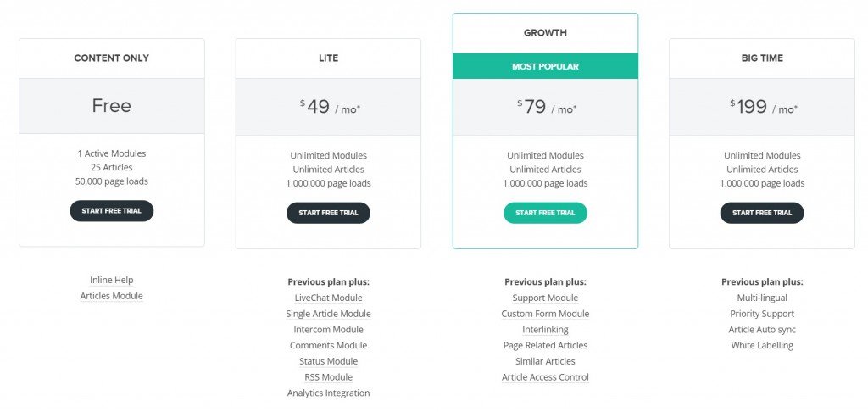Click the Most Popular banner

tap(545, 66)
